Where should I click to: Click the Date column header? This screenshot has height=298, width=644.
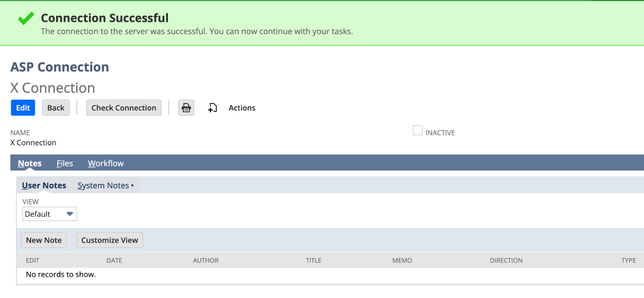pyautogui.click(x=114, y=261)
